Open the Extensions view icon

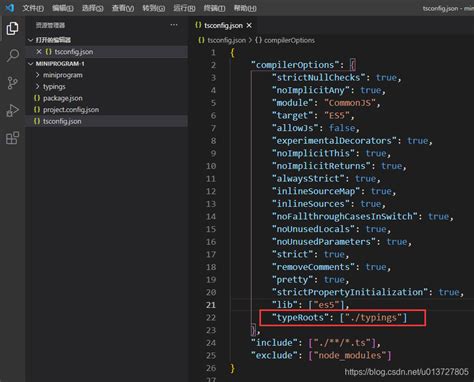click(12, 138)
